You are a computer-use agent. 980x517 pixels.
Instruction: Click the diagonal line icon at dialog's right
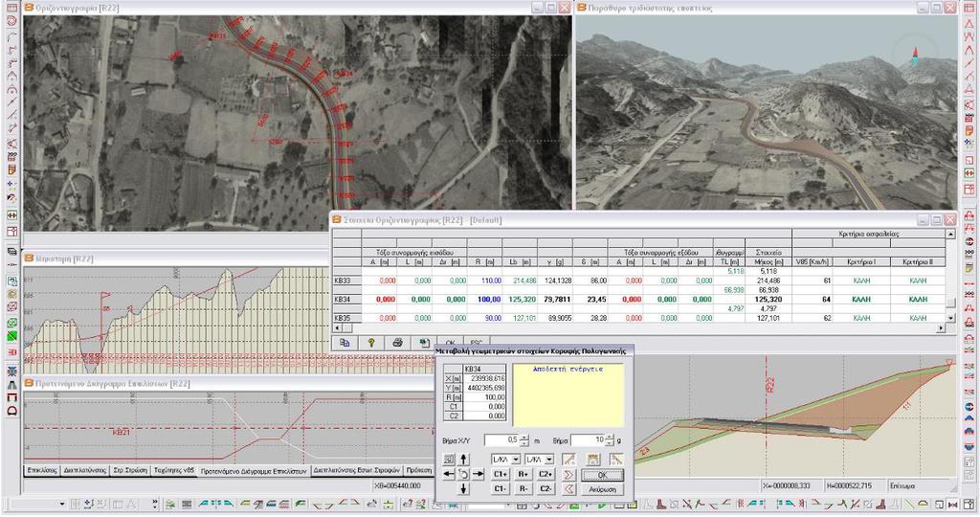click(616, 460)
